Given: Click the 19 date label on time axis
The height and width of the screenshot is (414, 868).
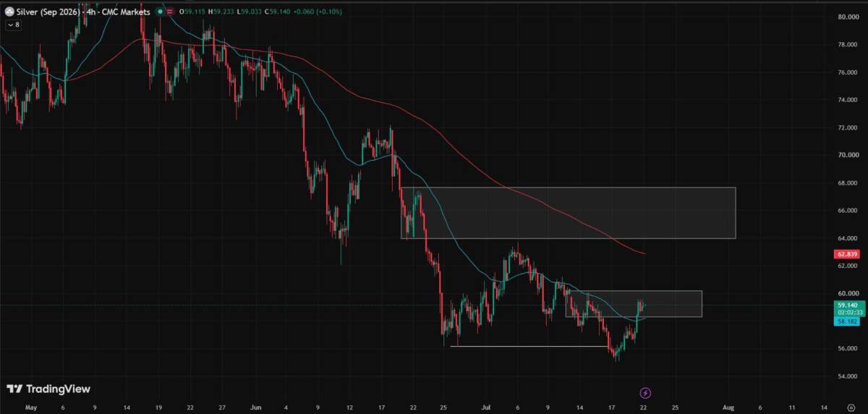Looking at the screenshot, I should coord(158,408).
